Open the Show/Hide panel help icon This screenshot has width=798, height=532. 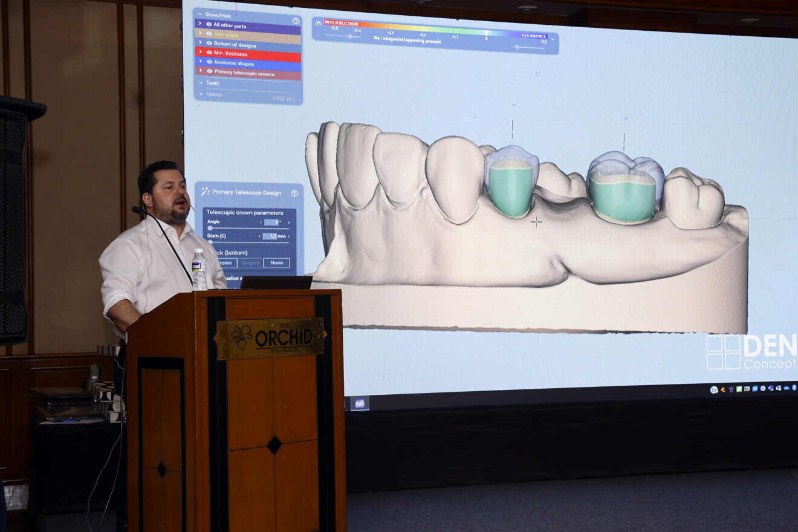(x=296, y=21)
